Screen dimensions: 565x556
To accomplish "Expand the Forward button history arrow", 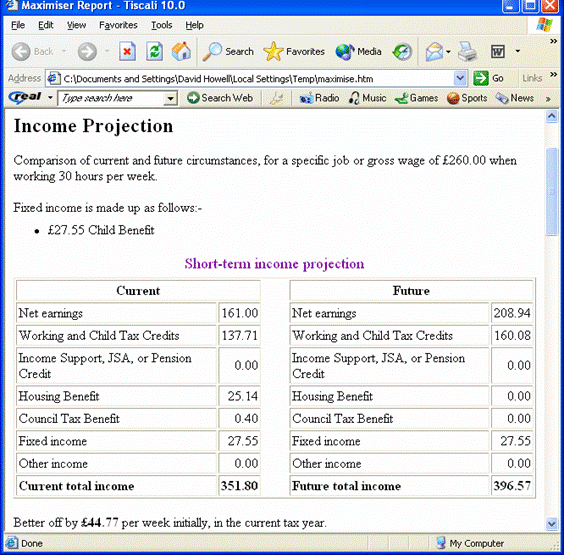I will tap(107, 51).
